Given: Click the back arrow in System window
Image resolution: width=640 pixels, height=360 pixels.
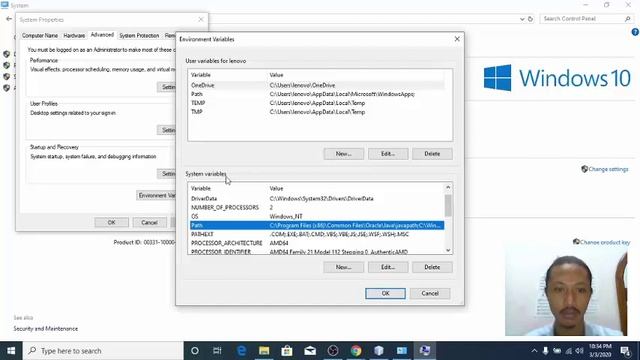Looking at the screenshot, I should (9, 19).
